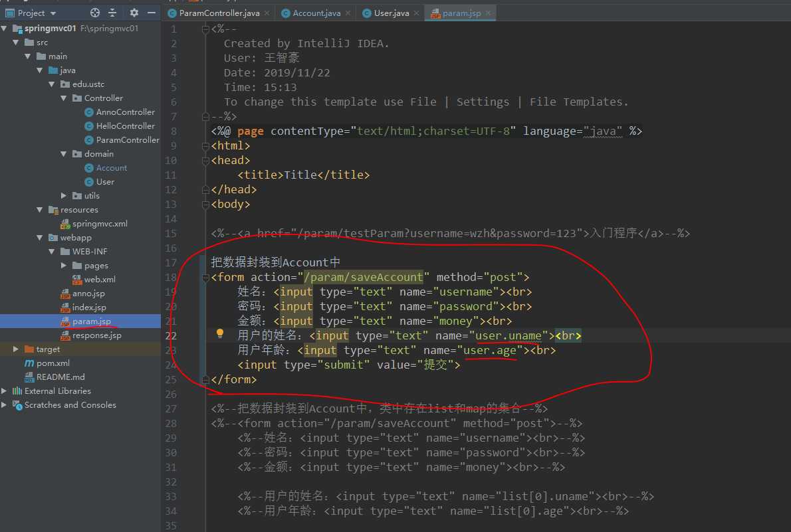Close the param.jsp tab
This screenshot has width=791, height=532.
point(489,13)
